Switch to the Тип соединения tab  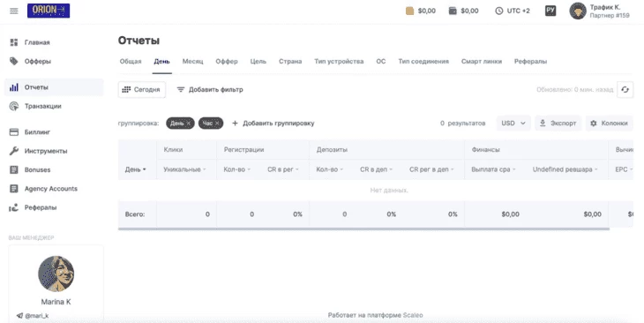[423, 61]
